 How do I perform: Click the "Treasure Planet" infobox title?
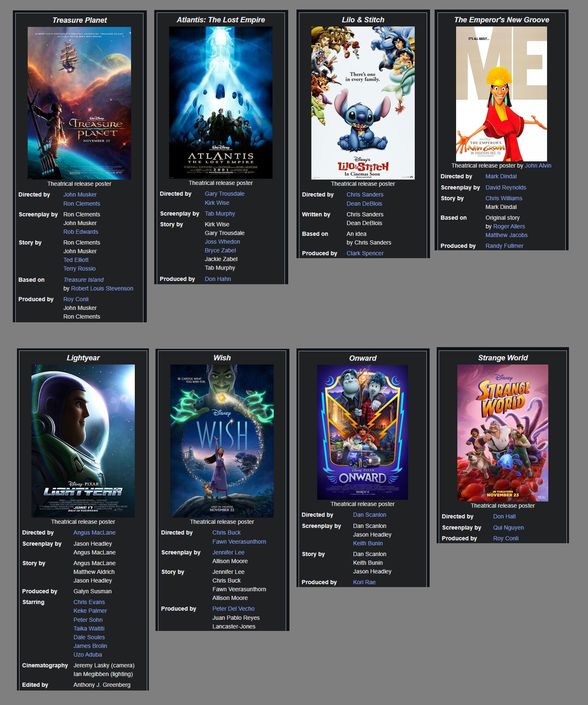click(x=79, y=20)
